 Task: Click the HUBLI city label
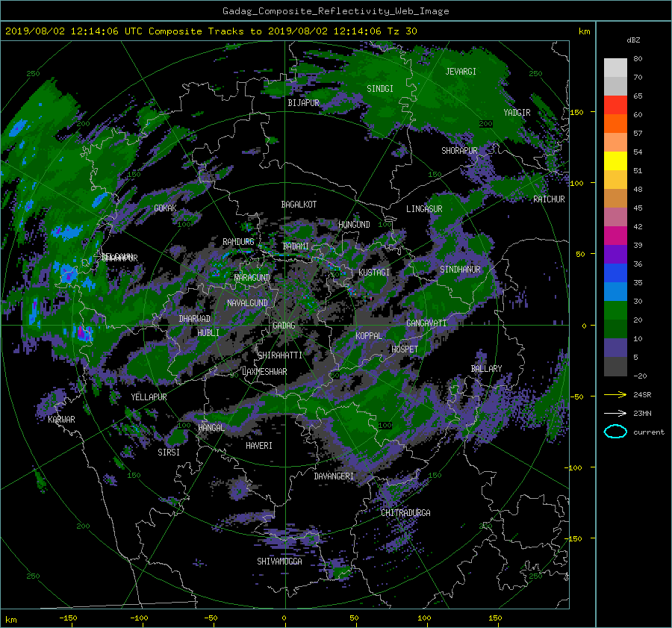pyautogui.click(x=208, y=333)
